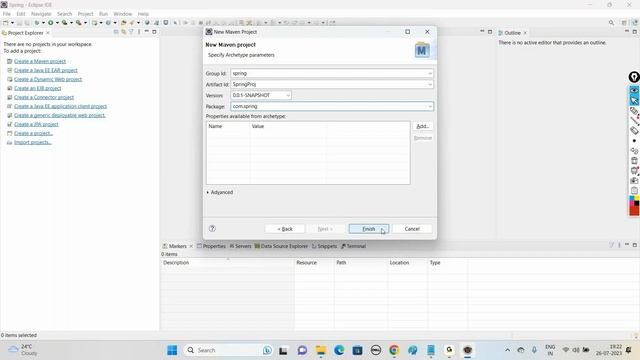Select the annotation pointer arrow tool
Image resolution: width=640 pixels, height=360 pixels.
point(634,100)
